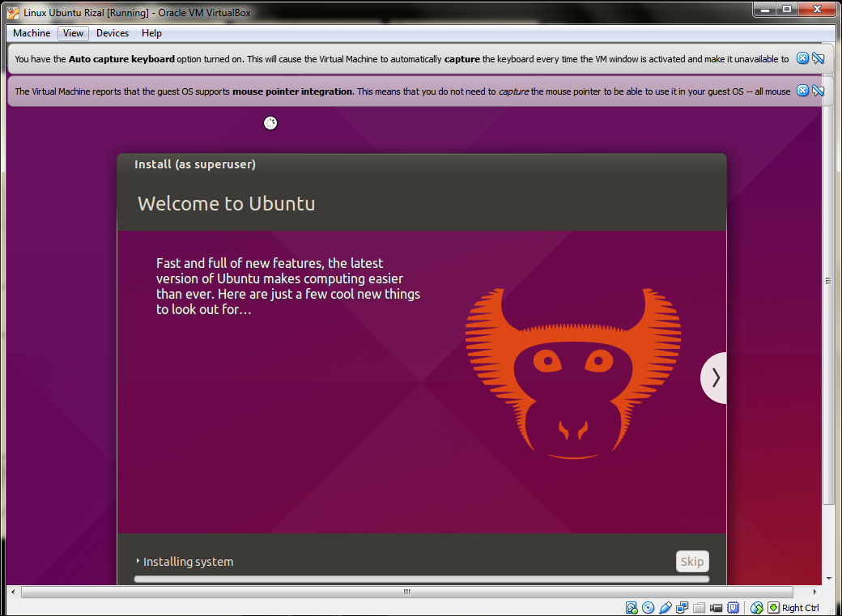Click the VirtualBox title bar app icon
Screen dimensions: 842x616
tap(13, 12)
